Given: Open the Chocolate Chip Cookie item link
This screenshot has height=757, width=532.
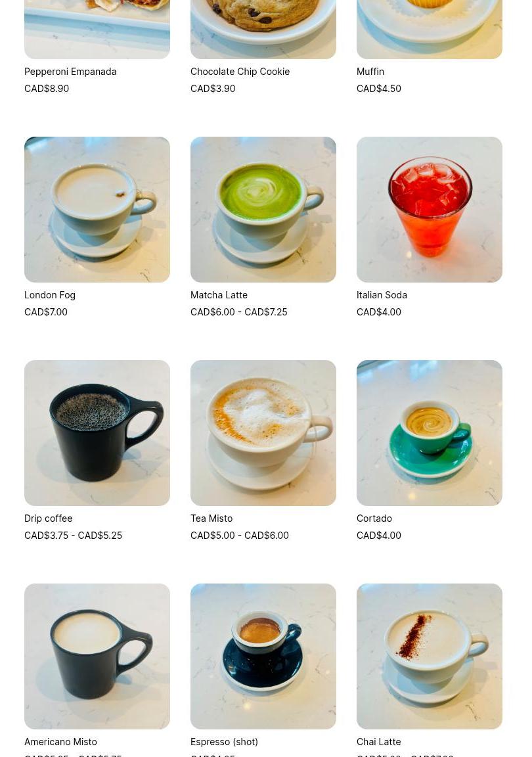Looking at the screenshot, I should pyautogui.click(x=240, y=72).
